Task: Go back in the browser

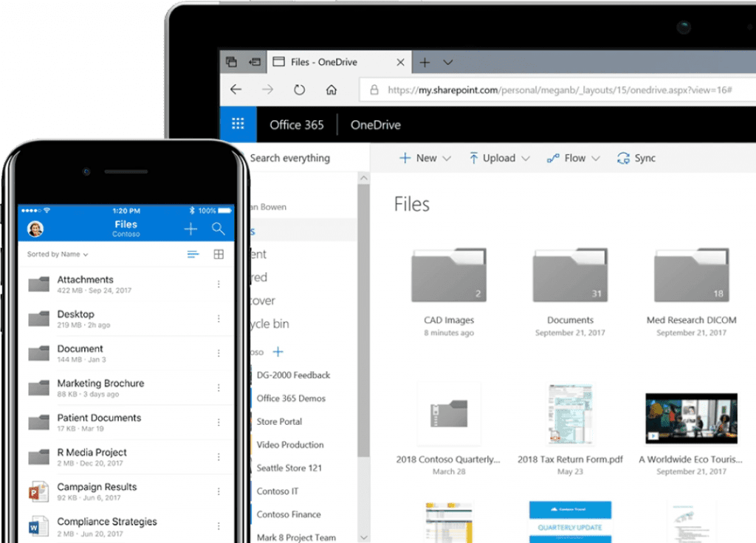Action: [236, 89]
